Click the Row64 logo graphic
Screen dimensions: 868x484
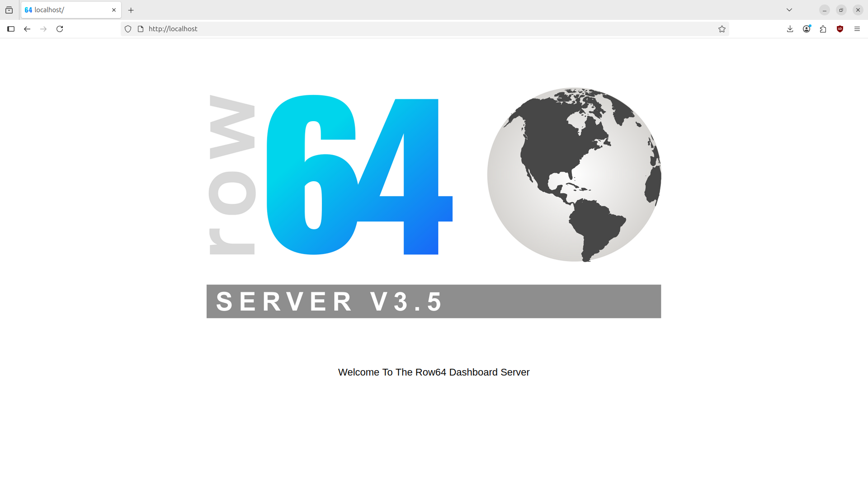point(330,174)
